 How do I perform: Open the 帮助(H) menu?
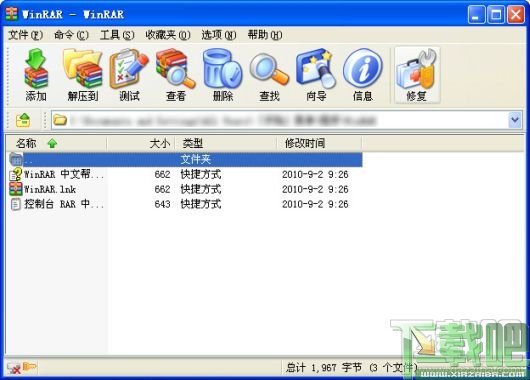[x=265, y=35]
